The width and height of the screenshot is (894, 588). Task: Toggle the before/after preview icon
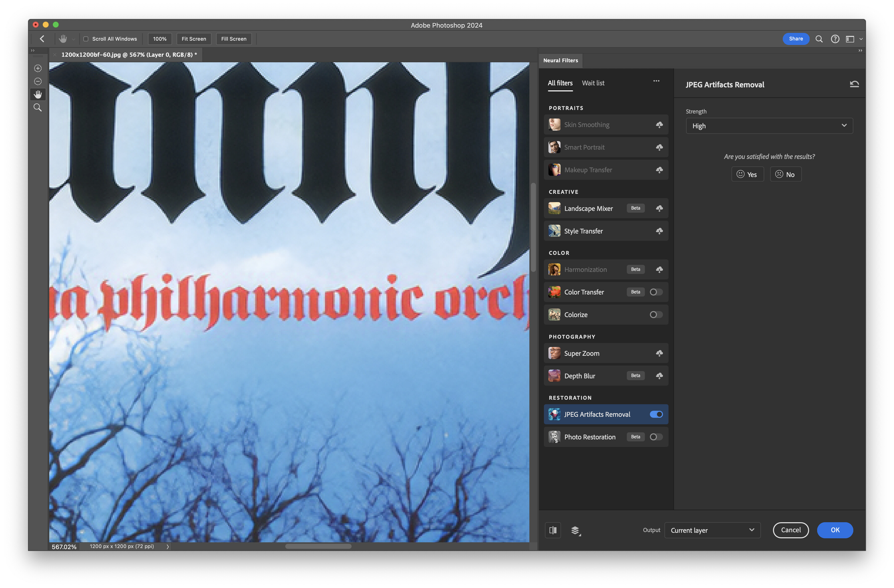(553, 530)
